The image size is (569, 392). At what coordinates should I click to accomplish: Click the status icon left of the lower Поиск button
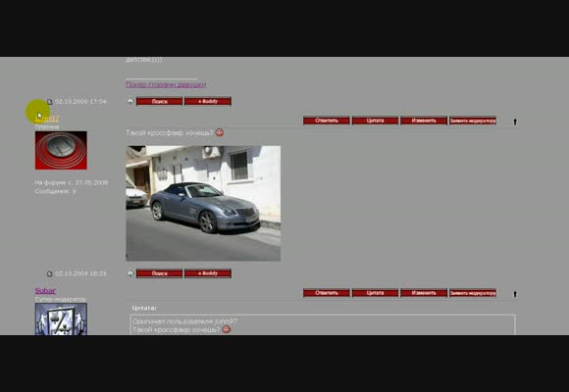129,273
